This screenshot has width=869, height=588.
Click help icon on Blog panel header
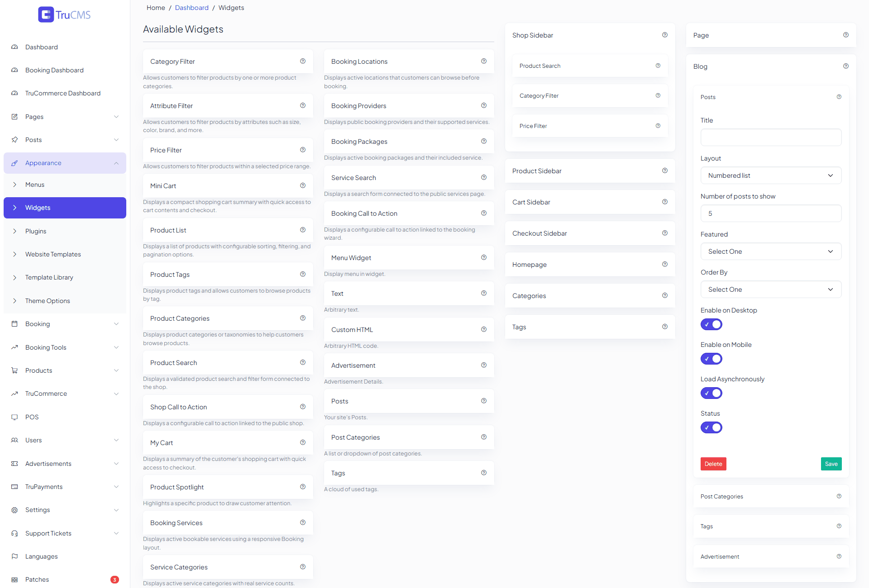point(846,66)
